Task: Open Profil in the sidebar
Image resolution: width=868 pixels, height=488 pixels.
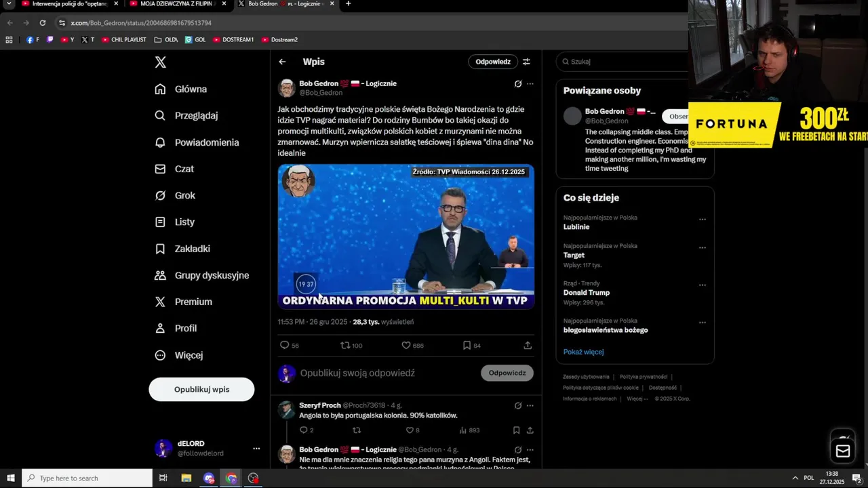Action: (x=176, y=328)
